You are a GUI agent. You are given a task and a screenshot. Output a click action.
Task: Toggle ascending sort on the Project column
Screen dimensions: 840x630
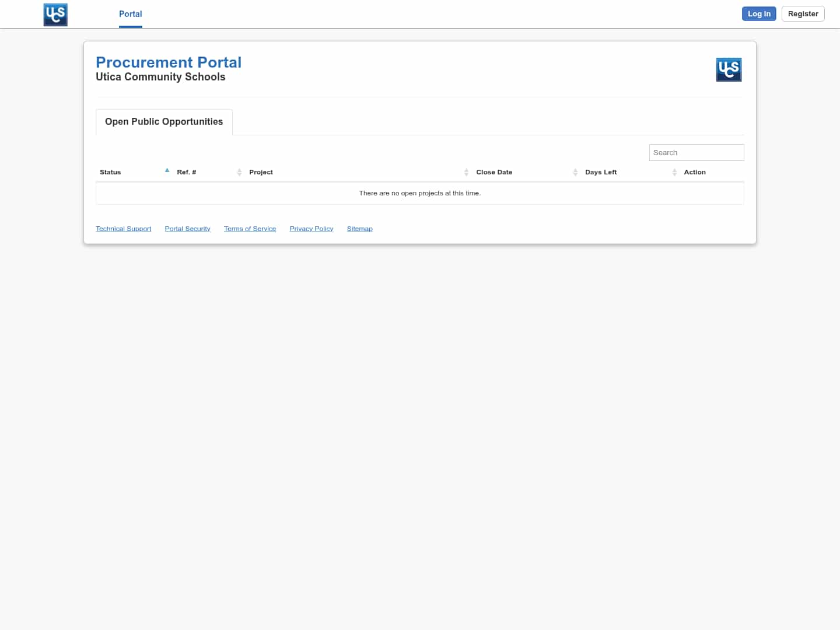click(261, 171)
